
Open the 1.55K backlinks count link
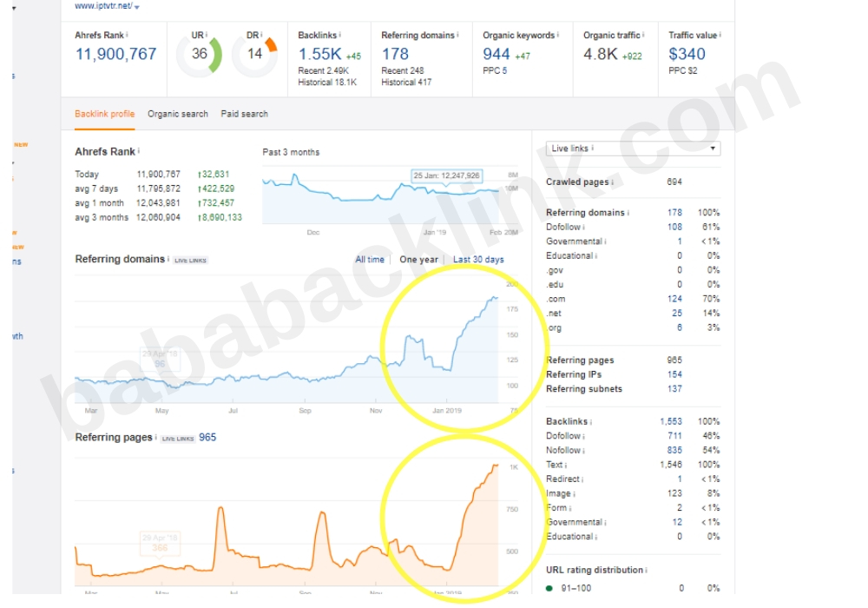coord(320,54)
